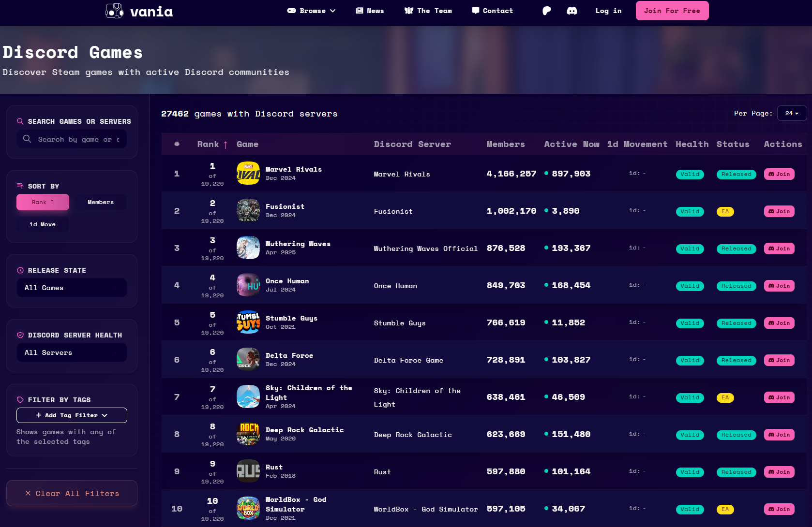Go to The Team page

(428, 10)
